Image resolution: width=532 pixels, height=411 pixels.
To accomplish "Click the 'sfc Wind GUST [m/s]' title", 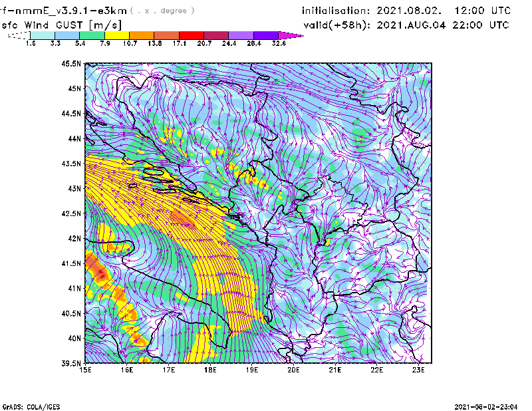I will pos(62,25).
